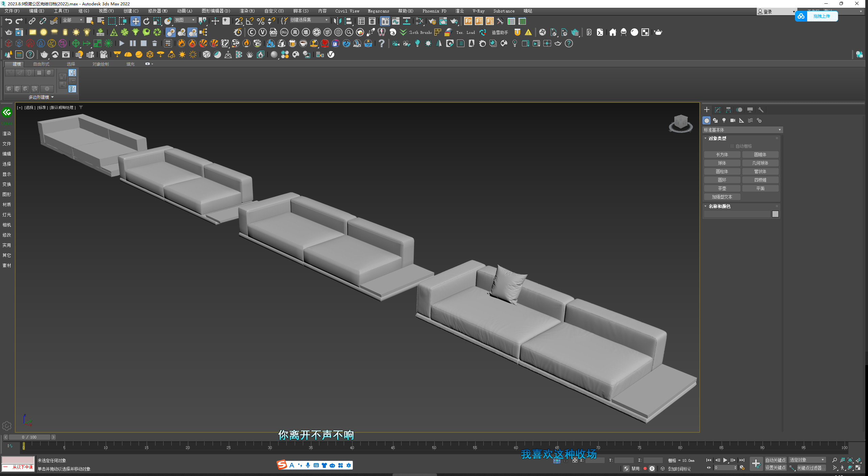Open the Utilities wrench panel icon
This screenshot has width=868, height=476.
click(761, 110)
